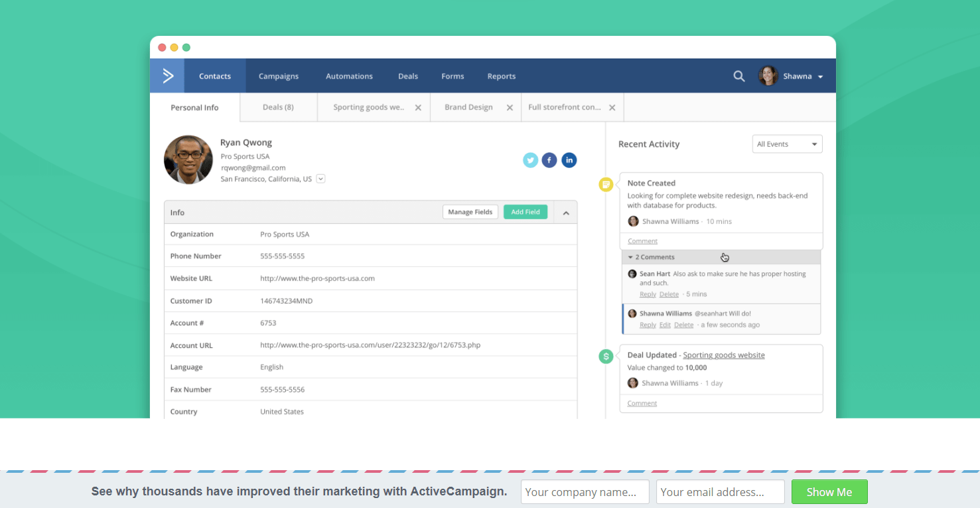Click Sean Hart's small avatar in comments
The width and height of the screenshot is (980, 508).
632,274
